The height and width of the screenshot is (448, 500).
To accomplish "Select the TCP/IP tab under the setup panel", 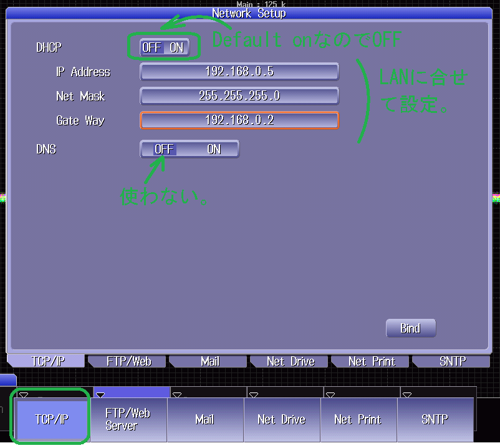I will (49, 361).
